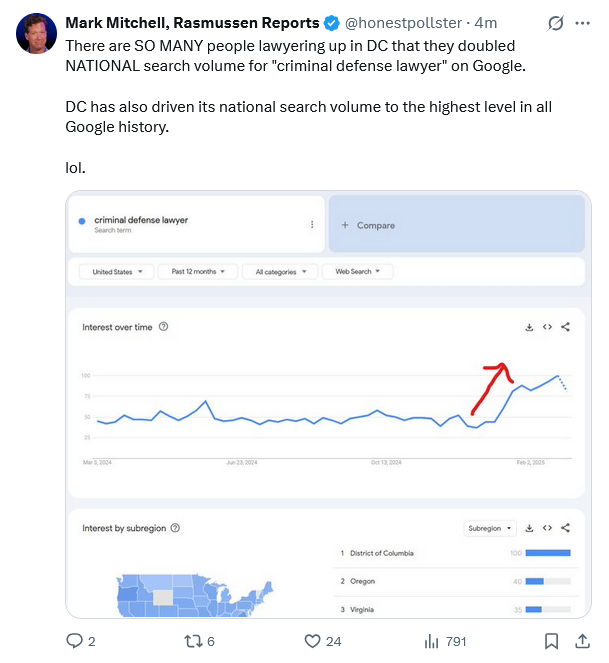Screen dimensions: 609x663
Task: Click Mark Mitchell's profile avatar
Action: click(36, 34)
